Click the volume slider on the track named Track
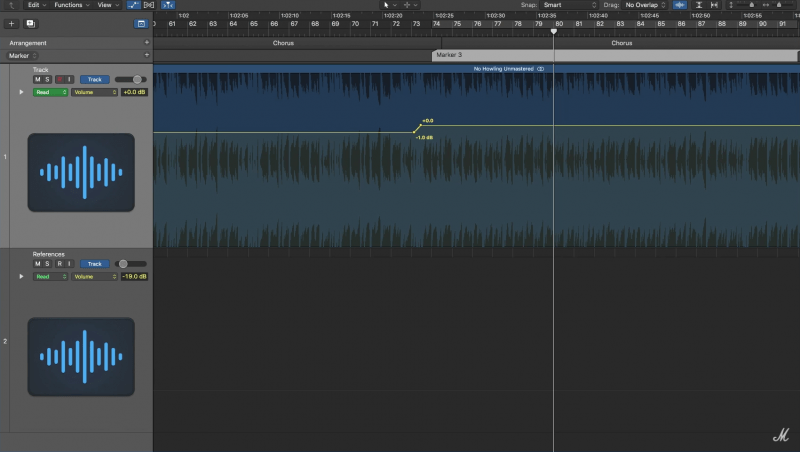The image size is (800, 452). point(131,80)
